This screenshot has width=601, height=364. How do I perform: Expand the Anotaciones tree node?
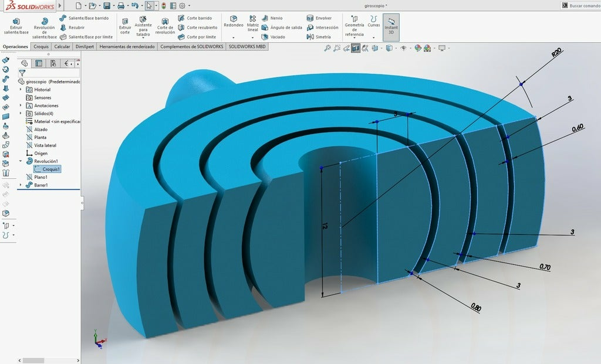point(21,106)
